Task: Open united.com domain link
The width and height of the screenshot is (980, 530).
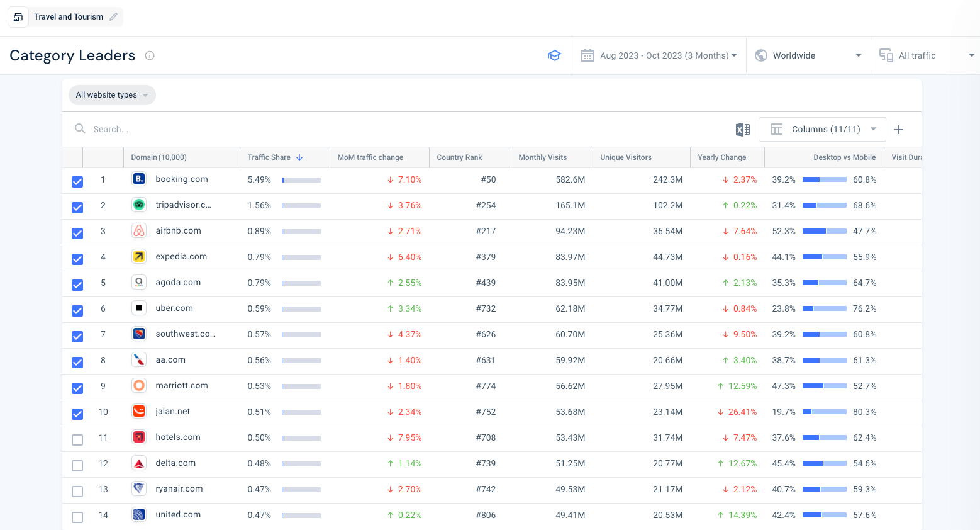Action: (x=178, y=515)
